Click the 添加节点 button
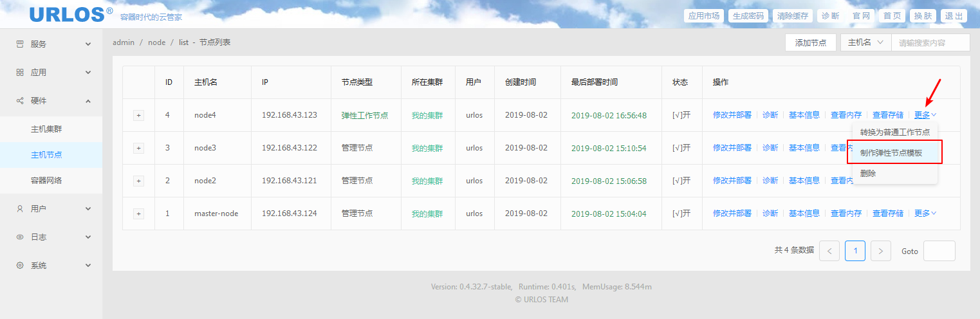 [810, 42]
